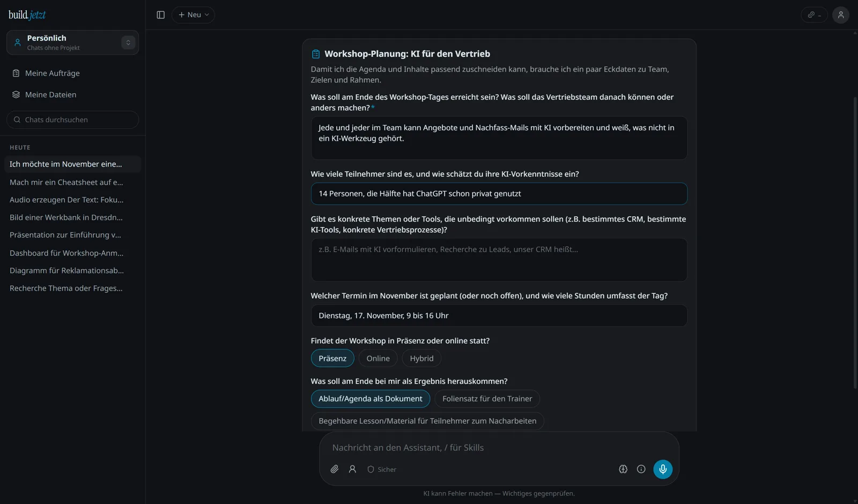Toggle Begehbare Lesson/Material option
The width and height of the screenshot is (858, 504).
427,421
